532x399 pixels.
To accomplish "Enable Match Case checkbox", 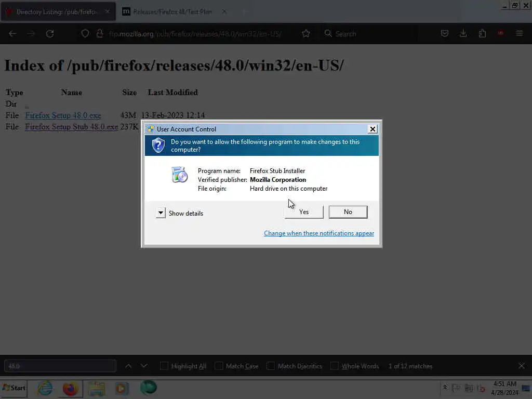I will (219, 366).
